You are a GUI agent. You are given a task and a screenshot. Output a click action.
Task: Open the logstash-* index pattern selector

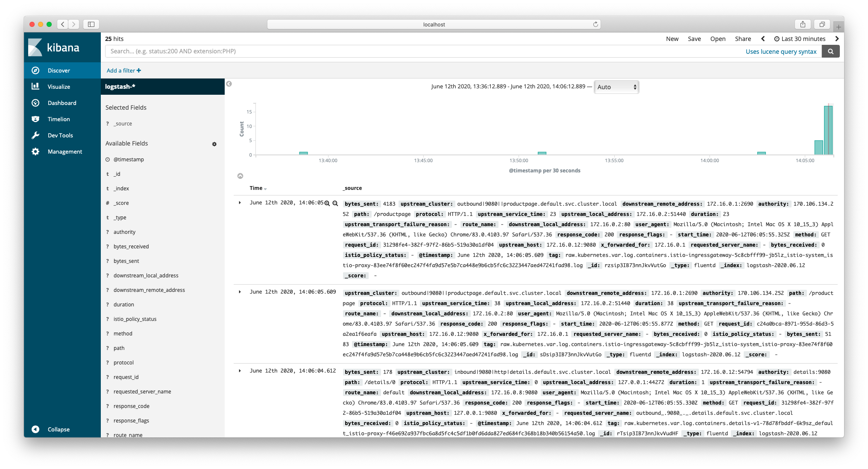120,86
